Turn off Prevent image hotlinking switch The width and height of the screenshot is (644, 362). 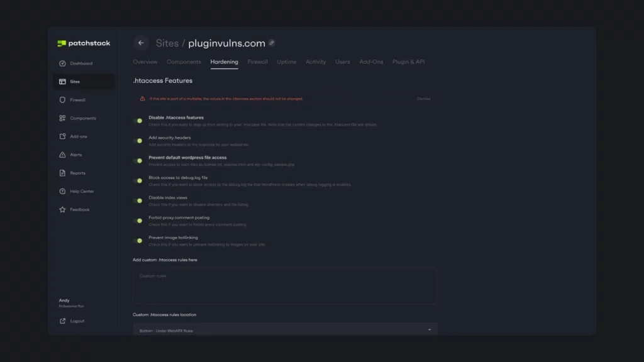pyautogui.click(x=138, y=241)
